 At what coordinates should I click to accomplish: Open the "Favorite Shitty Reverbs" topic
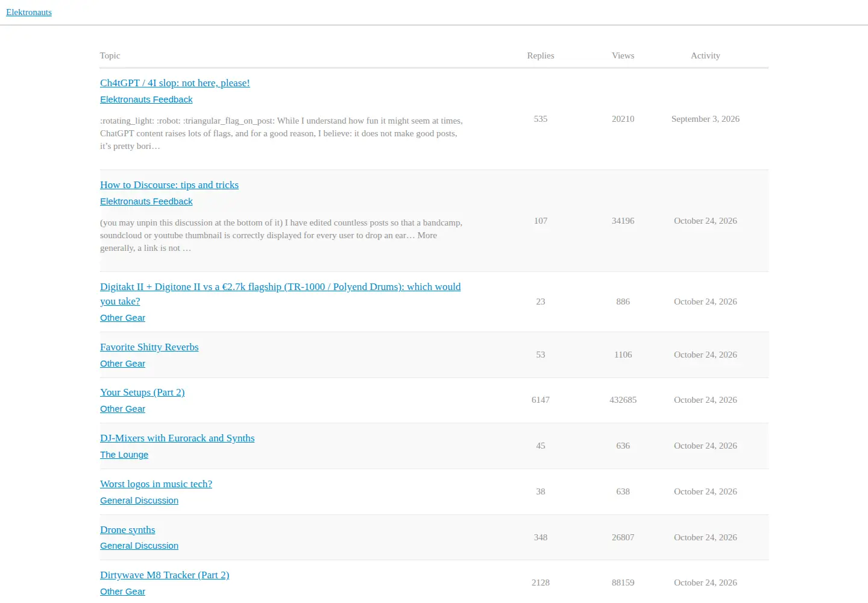click(149, 347)
